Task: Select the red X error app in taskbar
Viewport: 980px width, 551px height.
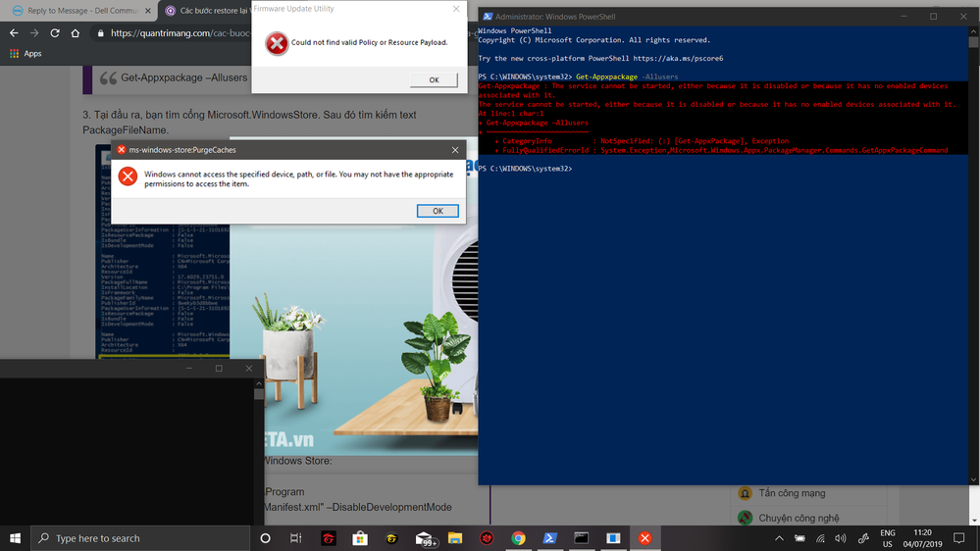Action: [645, 538]
